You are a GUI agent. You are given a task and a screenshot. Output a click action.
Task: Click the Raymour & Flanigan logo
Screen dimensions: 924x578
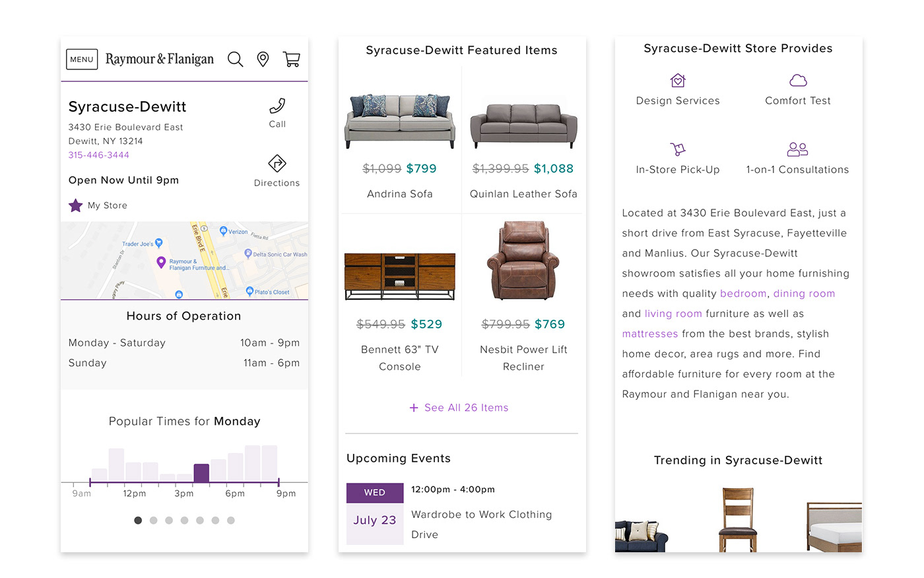click(160, 59)
